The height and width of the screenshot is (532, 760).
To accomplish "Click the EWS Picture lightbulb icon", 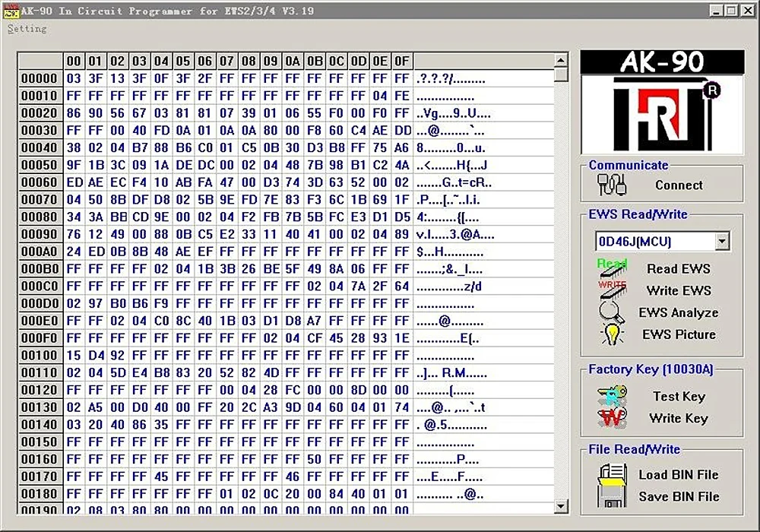I will click(612, 334).
